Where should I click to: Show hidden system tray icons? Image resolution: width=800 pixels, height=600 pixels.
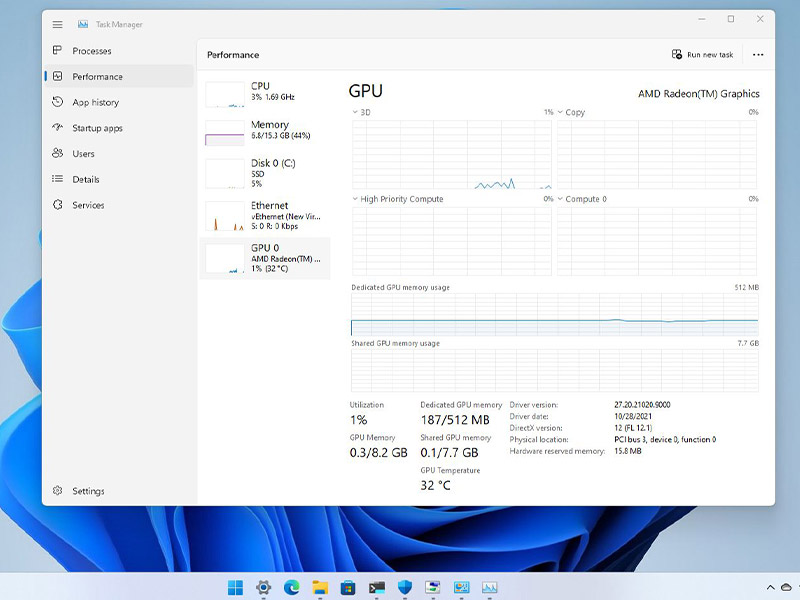770,587
